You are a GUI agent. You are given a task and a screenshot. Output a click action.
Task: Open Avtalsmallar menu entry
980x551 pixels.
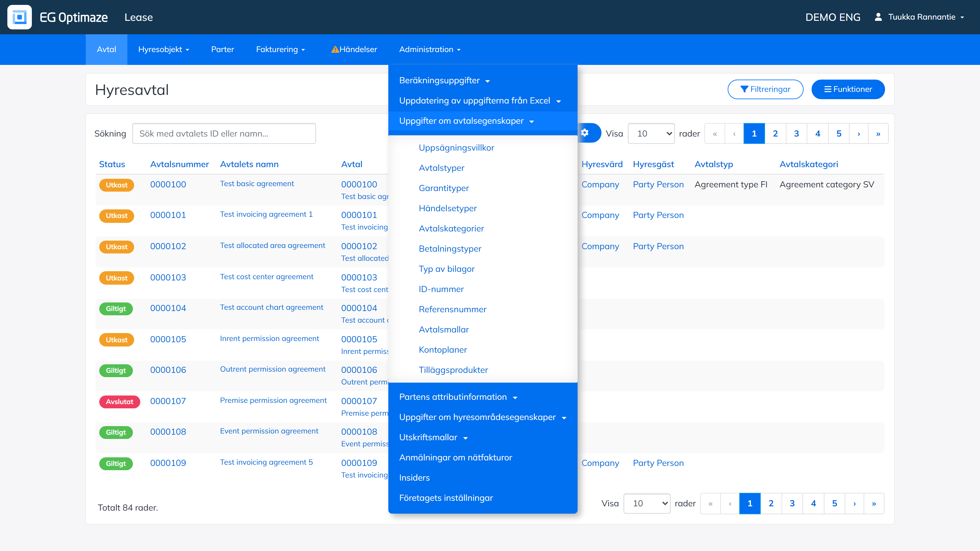pyautogui.click(x=443, y=329)
